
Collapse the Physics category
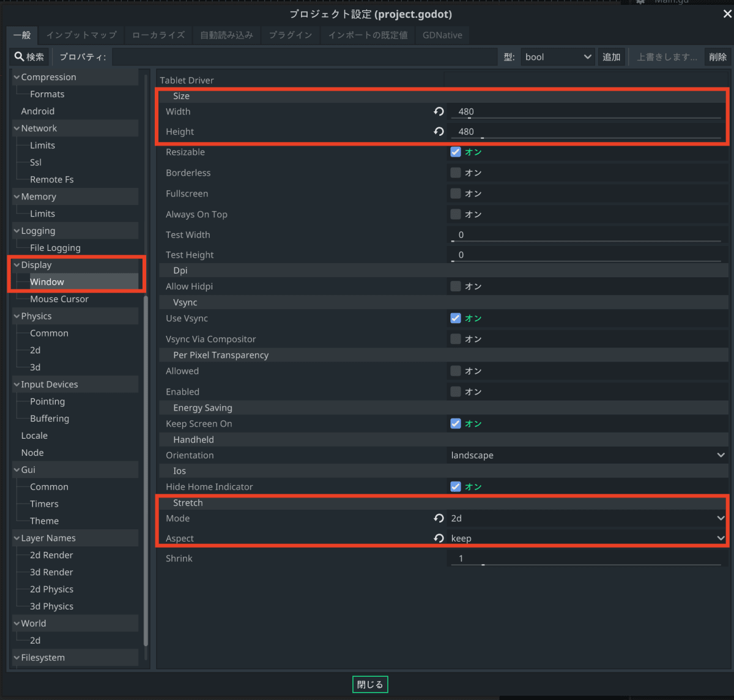(17, 316)
